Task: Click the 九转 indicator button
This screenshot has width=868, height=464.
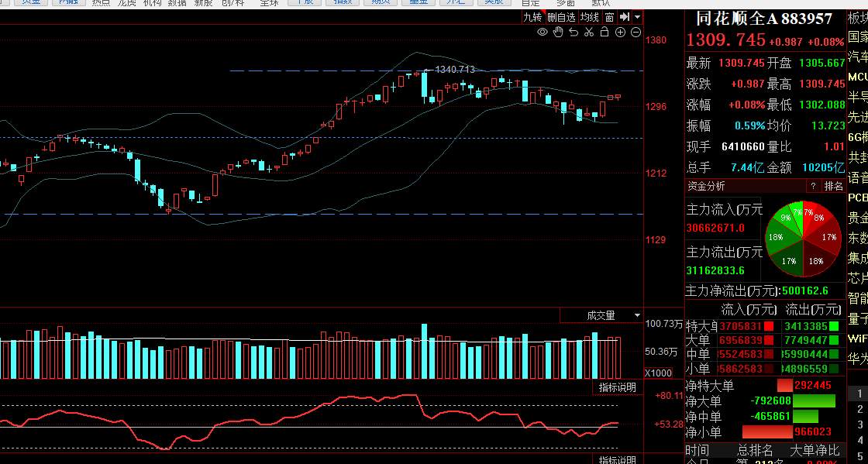Action: pos(533,17)
